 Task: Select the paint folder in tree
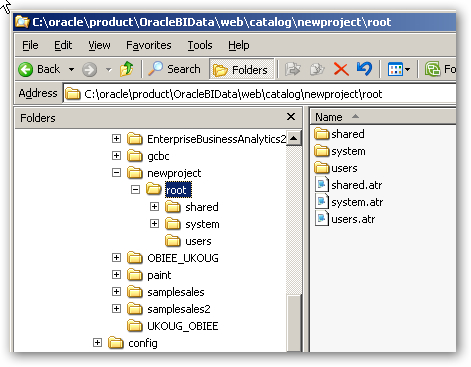click(149, 275)
